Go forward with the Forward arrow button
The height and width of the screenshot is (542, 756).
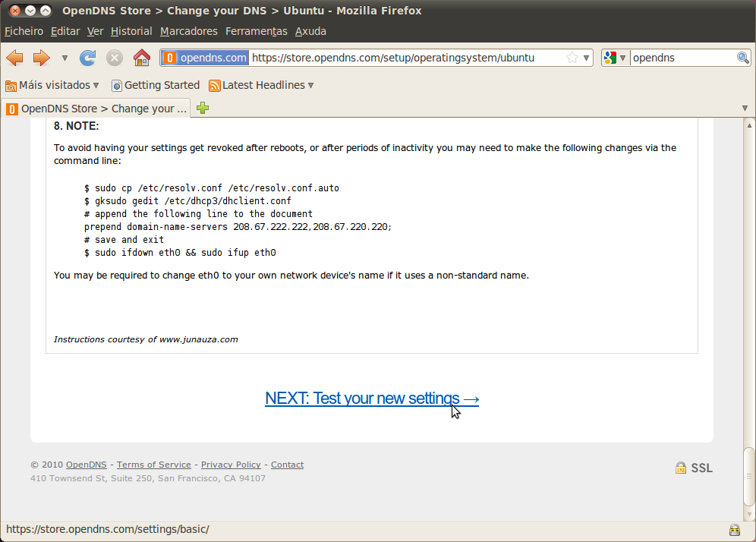[x=42, y=58]
